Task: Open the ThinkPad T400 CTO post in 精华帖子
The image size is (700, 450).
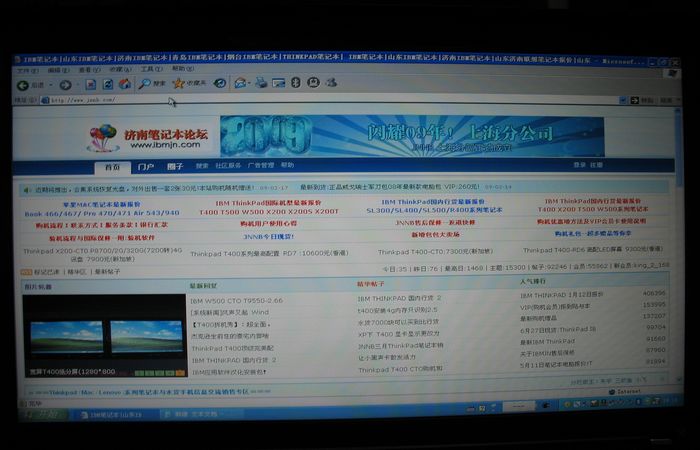Action: pyautogui.click(x=400, y=370)
